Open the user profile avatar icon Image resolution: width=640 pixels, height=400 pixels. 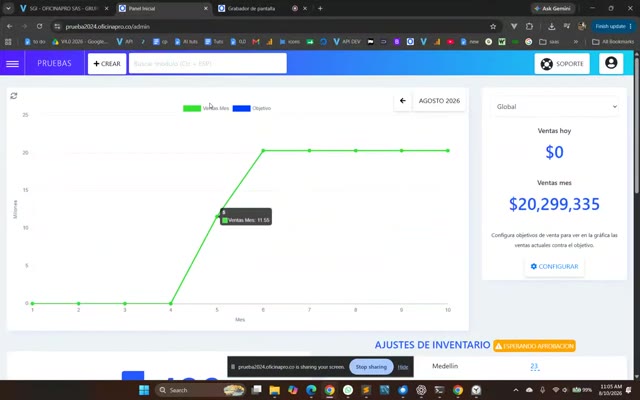click(x=611, y=63)
